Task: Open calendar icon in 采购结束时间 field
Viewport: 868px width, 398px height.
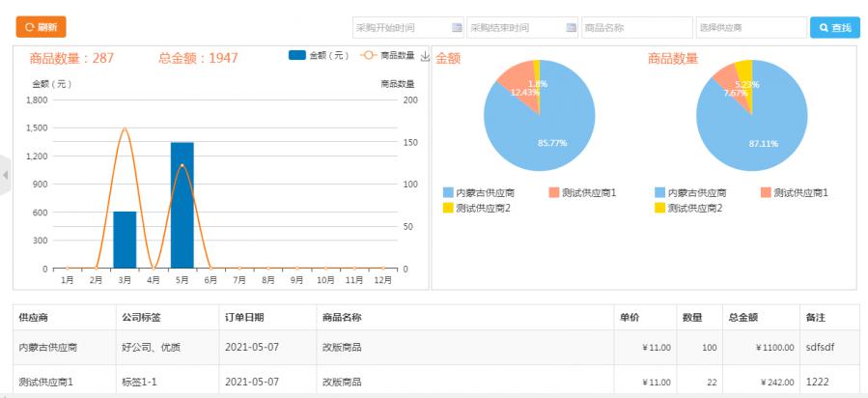Action: tap(571, 28)
